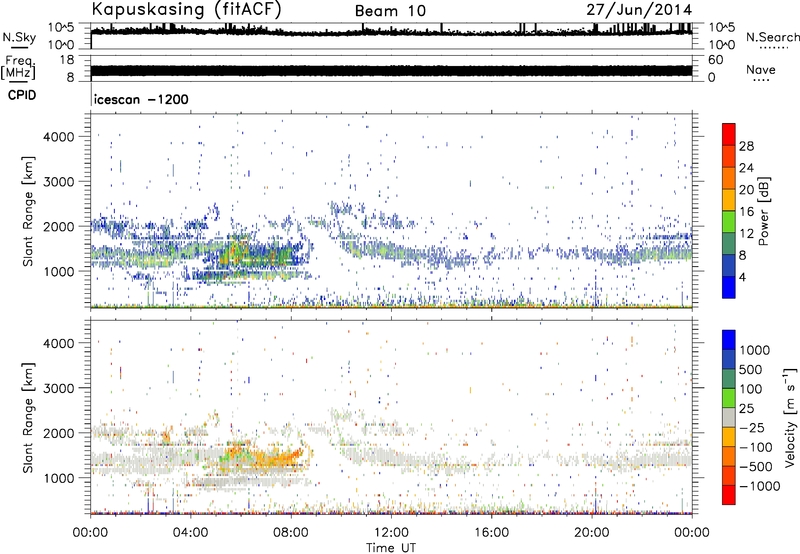The width and height of the screenshot is (800, 554).
Task: Click the -100 label on Velocity colorbar
Action: click(x=756, y=447)
